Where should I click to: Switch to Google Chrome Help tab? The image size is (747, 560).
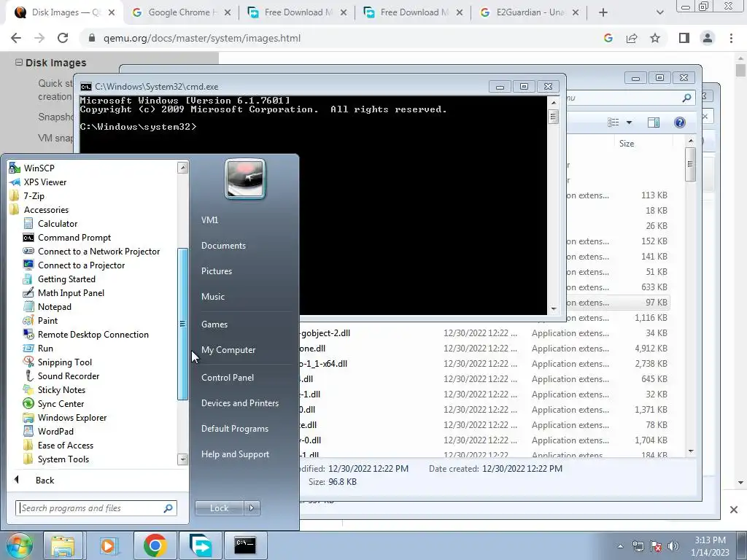tap(179, 12)
